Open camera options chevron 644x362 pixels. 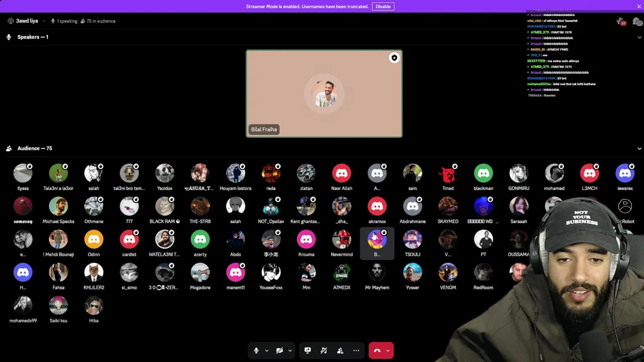click(x=290, y=350)
